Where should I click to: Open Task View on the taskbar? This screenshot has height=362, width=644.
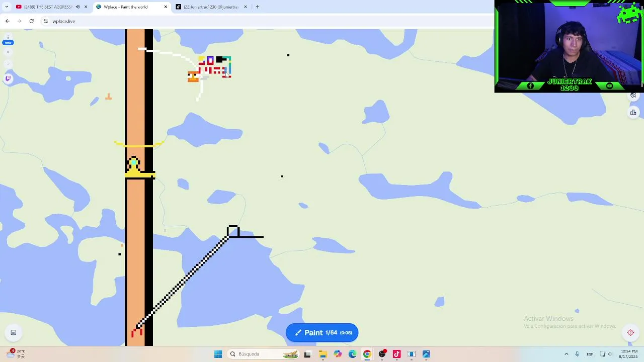tap(307, 354)
